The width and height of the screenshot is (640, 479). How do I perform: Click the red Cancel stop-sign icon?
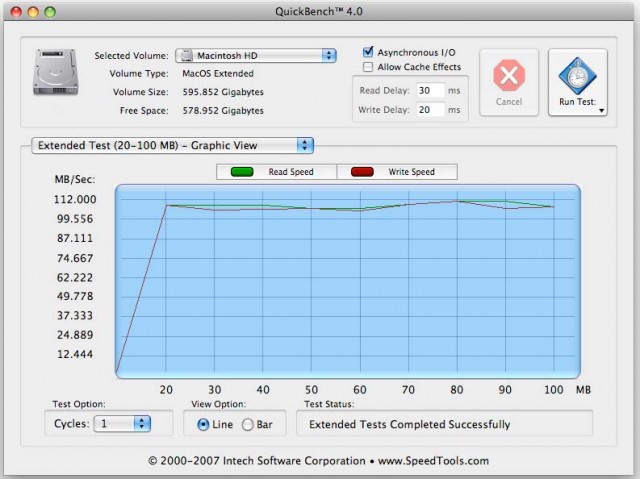[x=509, y=75]
